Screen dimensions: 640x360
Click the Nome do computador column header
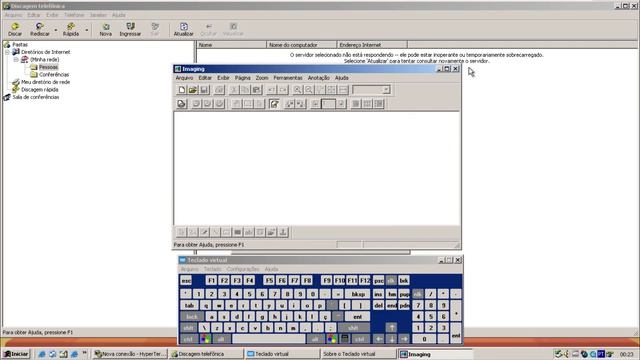302,45
